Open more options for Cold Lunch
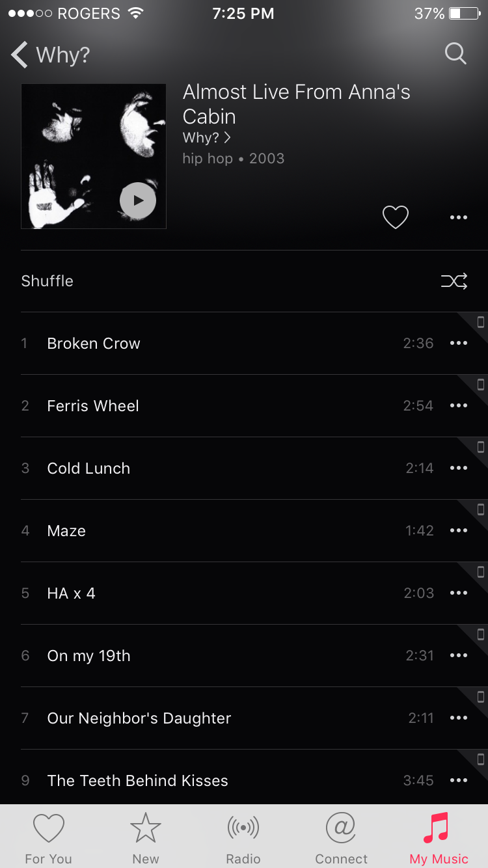The image size is (488, 868). point(459,468)
